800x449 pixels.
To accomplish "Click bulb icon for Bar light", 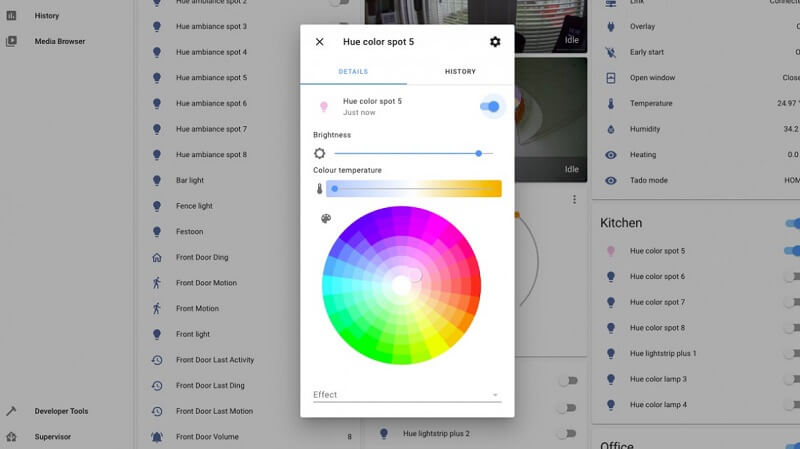I will 157,181.
